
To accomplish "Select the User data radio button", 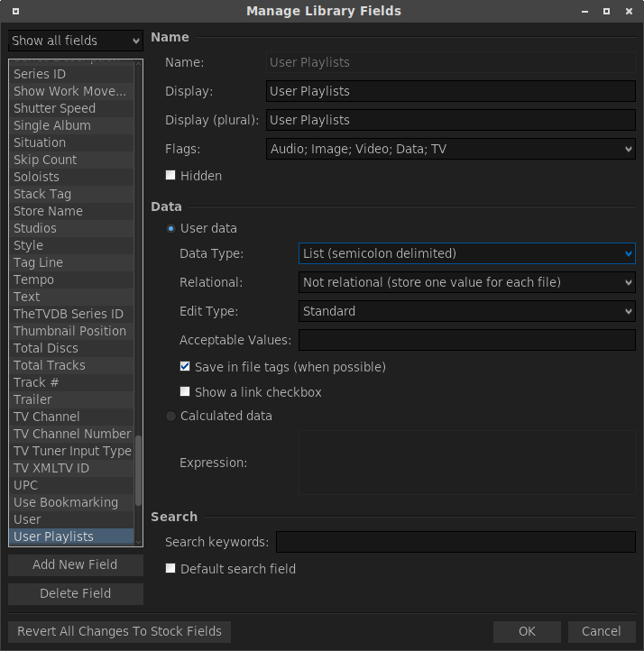I will [x=170, y=228].
